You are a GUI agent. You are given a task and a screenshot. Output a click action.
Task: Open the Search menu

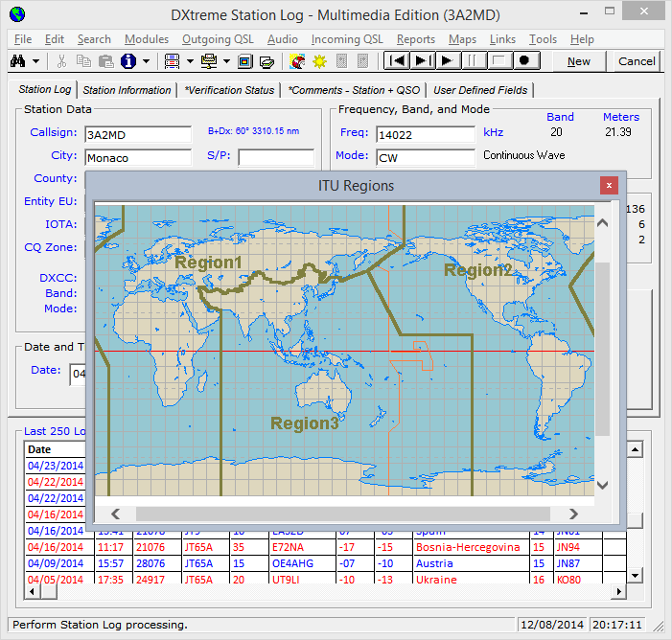[94, 39]
